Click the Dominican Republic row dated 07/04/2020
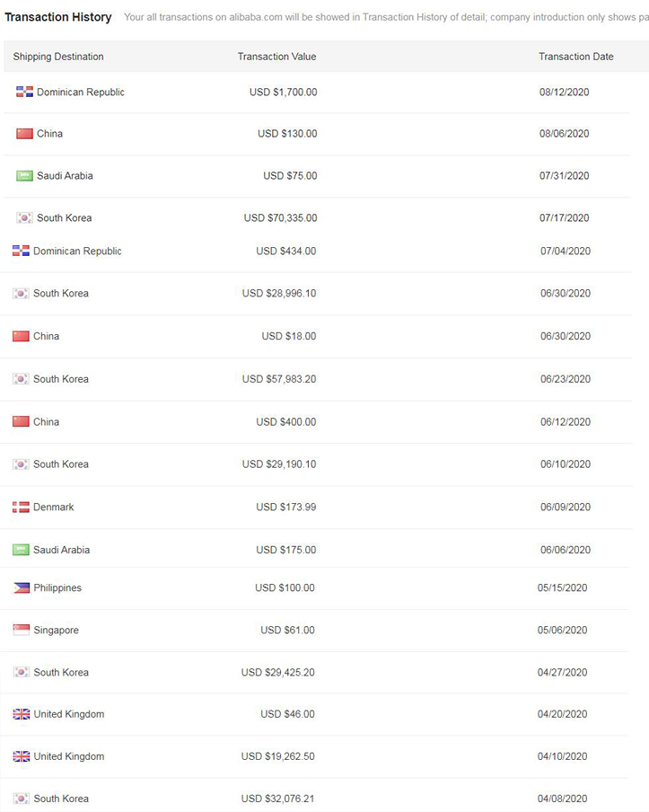The image size is (649, 812). click(x=316, y=252)
